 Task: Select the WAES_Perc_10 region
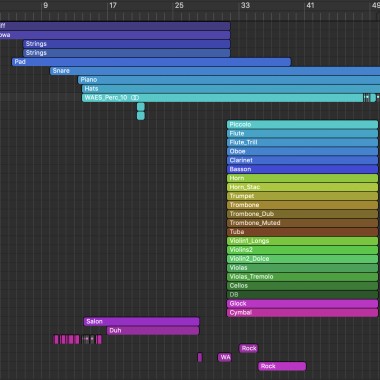pyautogui.click(x=223, y=98)
